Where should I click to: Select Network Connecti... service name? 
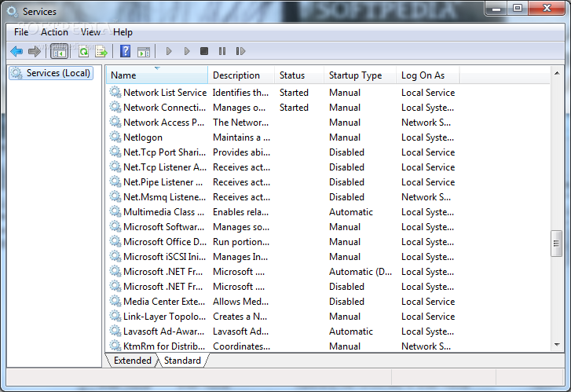[164, 108]
